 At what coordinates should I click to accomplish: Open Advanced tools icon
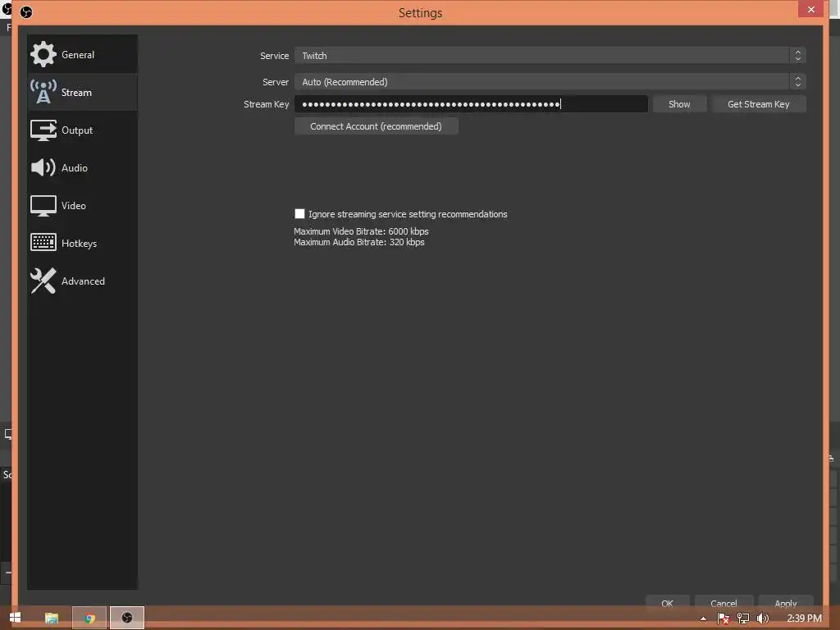(x=43, y=281)
